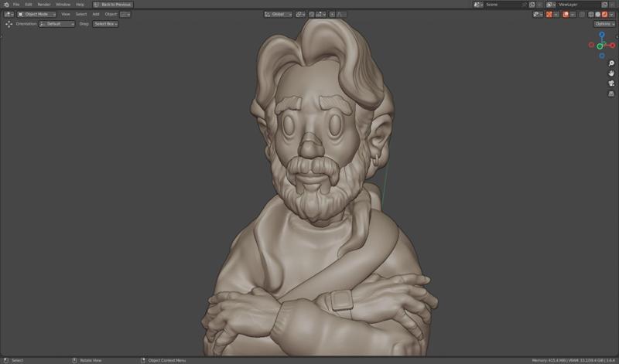Screen dimensions: 619x364
Task: Open the viewport Add menu
Action: (95, 14)
